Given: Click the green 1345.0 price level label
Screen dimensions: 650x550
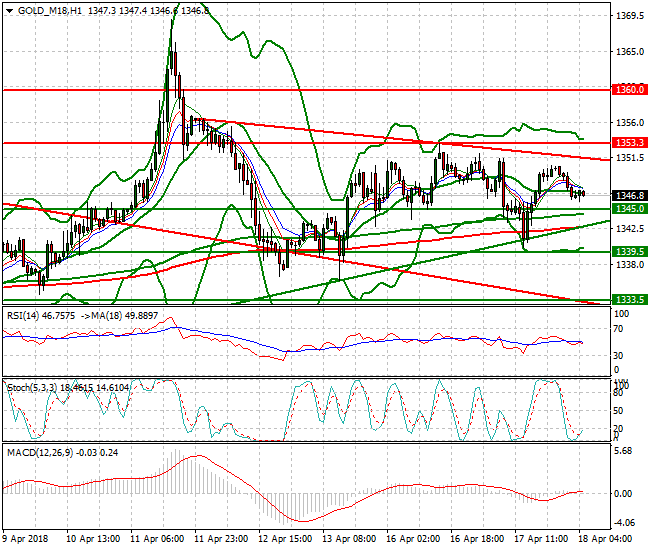Looking at the screenshot, I should [x=630, y=208].
